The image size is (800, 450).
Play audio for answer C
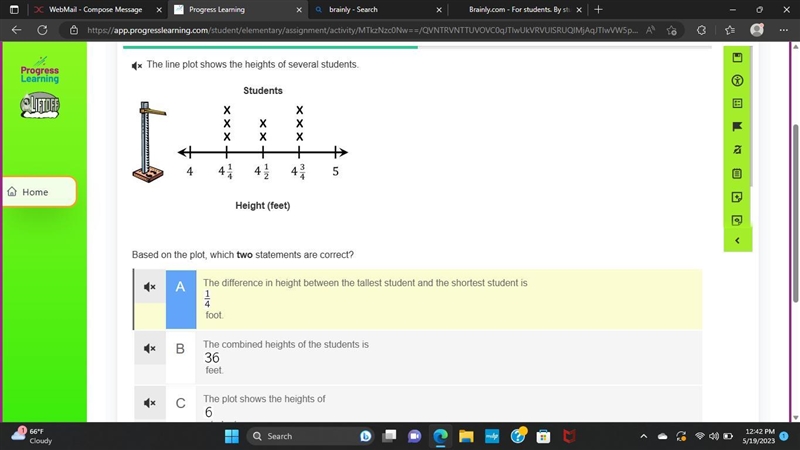pos(149,403)
